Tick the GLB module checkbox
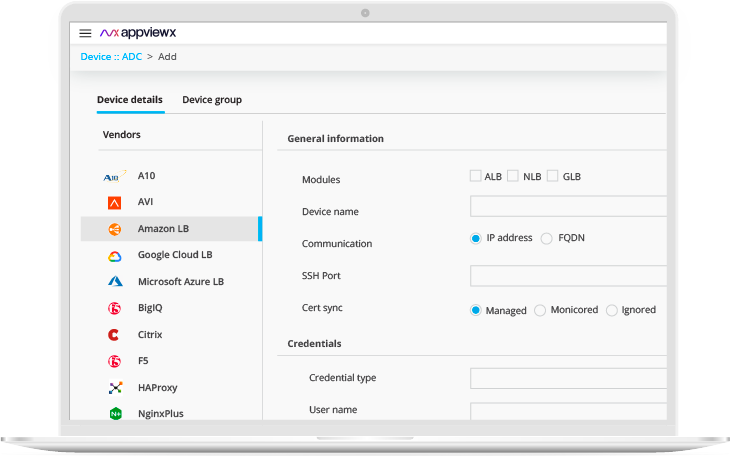The width and height of the screenshot is (730, 456). point(553,176)
